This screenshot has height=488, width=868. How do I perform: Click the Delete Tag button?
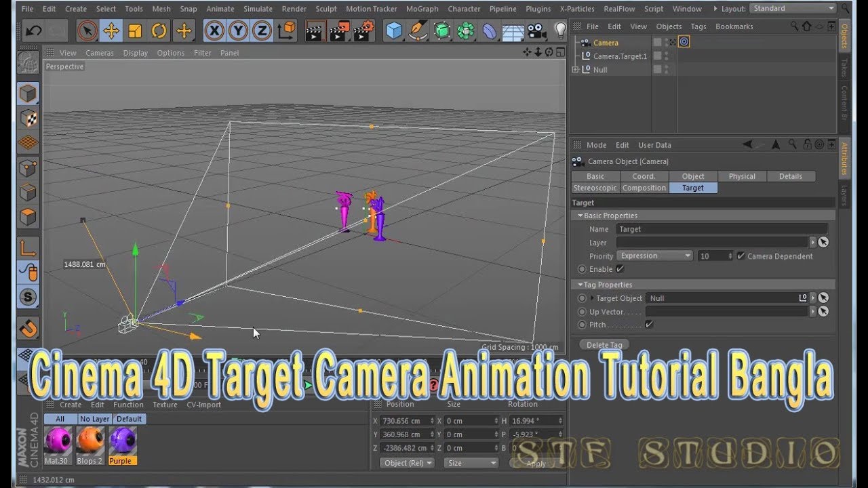click(x=604, y=345)
